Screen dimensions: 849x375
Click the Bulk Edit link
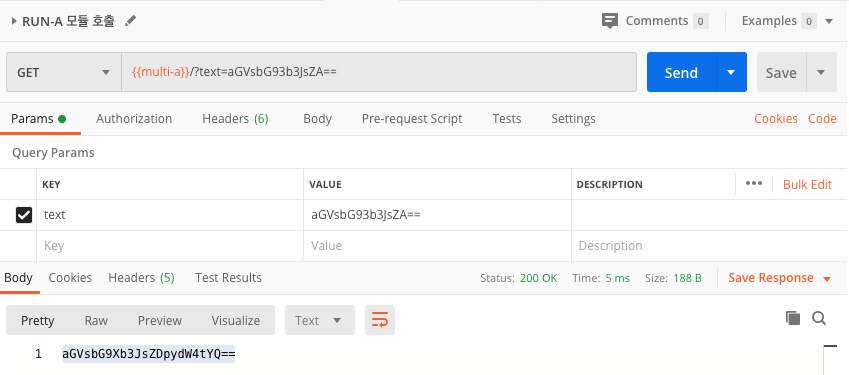coord(807,185)
